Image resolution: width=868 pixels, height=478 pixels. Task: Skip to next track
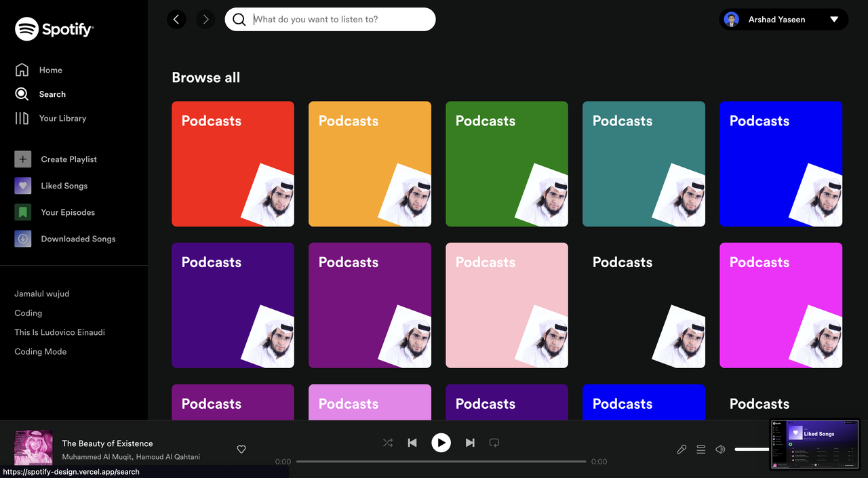[470, 443]
